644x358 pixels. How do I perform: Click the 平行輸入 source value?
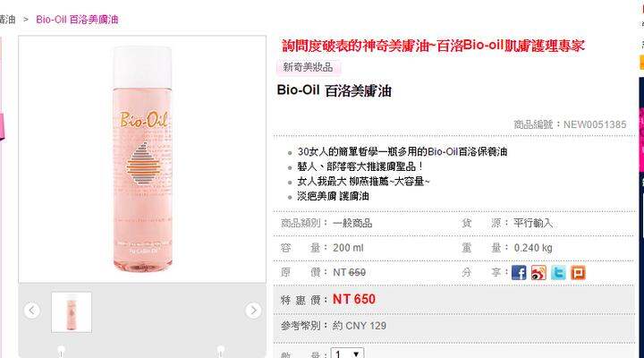(533, 223)
